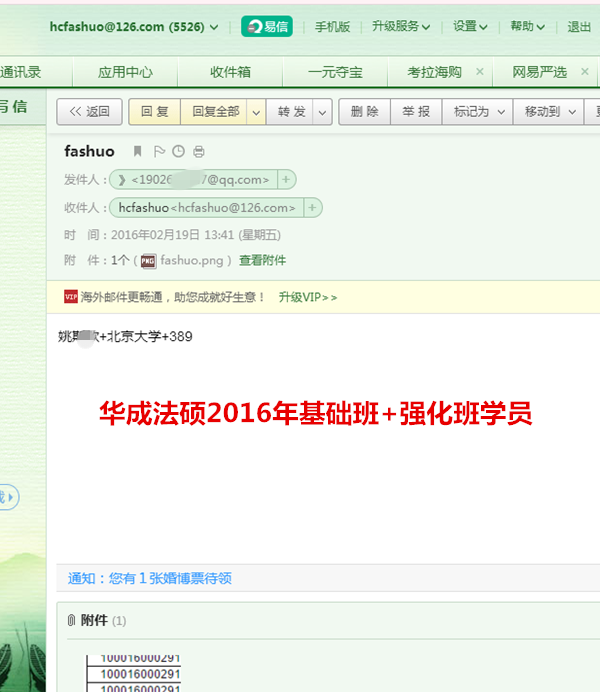Open account dropdown hcfashuo@126.com

coord(134,27)
